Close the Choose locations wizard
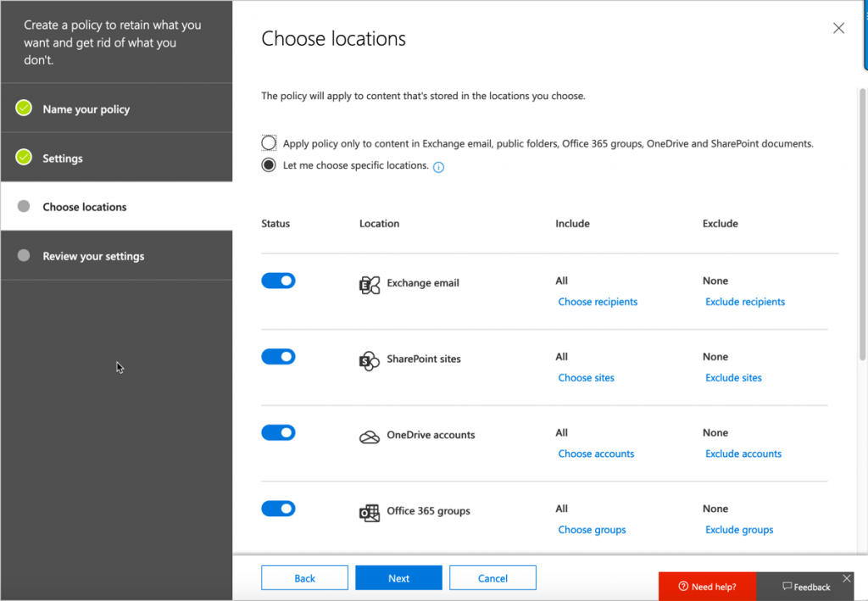This screenshot has height=601, width=868. coord(838,28)
